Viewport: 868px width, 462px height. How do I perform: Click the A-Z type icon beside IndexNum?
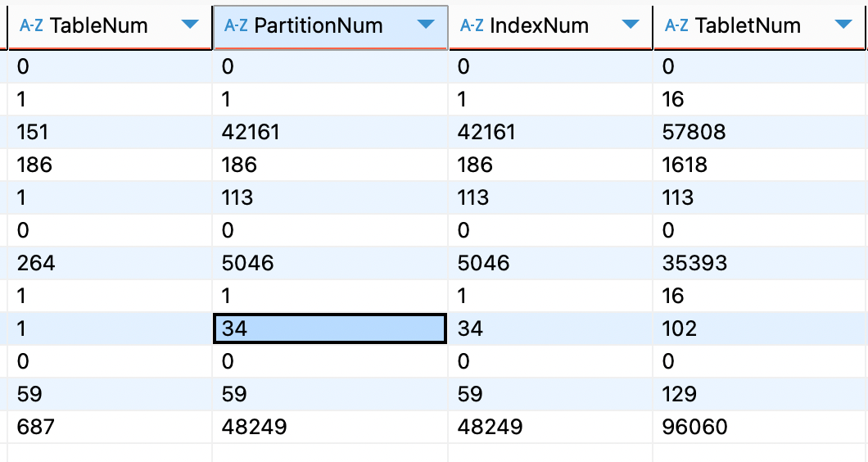coord(472,25)
